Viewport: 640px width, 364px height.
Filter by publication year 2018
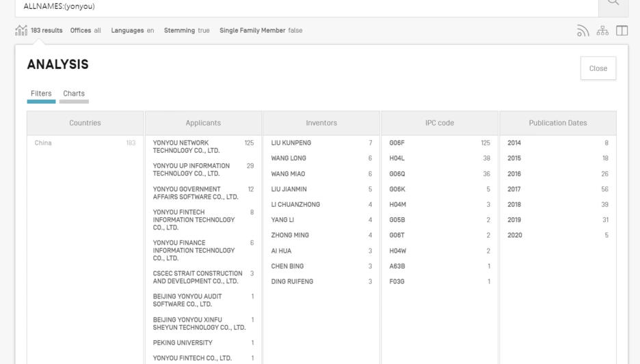(x=558, y=205)
